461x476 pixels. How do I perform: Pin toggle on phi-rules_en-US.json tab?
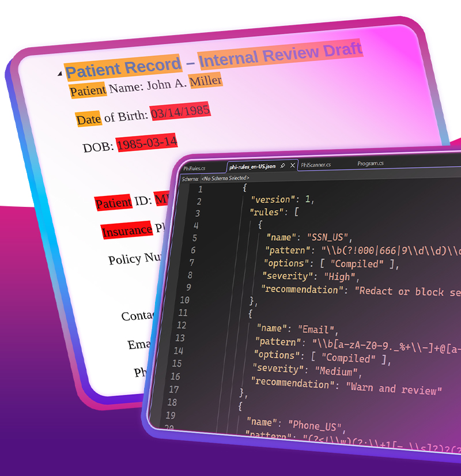(282, 166)
